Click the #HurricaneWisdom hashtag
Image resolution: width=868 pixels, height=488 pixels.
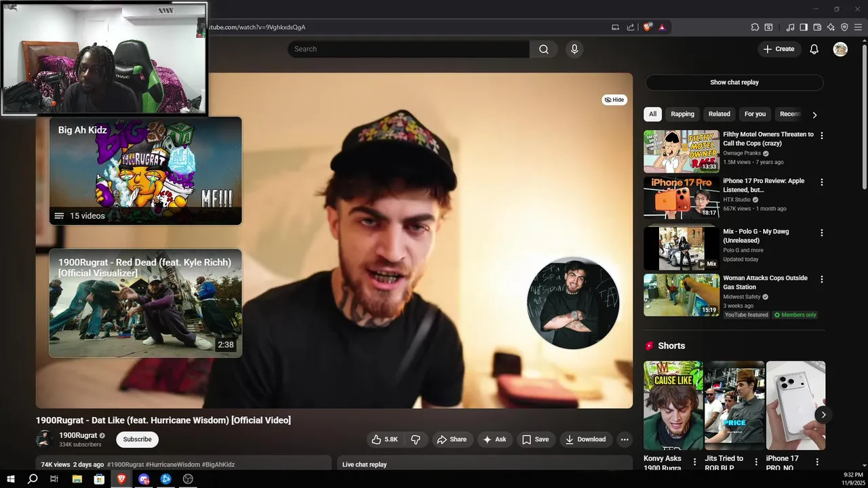[172, 464]
